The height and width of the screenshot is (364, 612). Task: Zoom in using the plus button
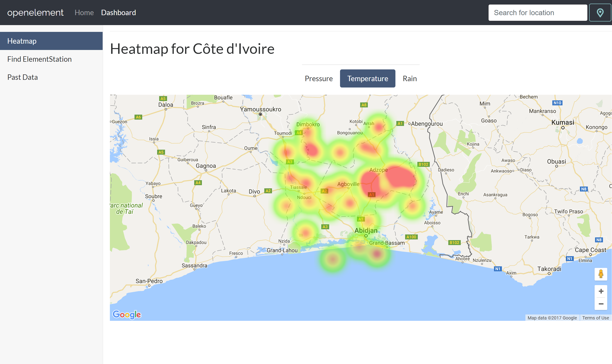pos(601,291)
